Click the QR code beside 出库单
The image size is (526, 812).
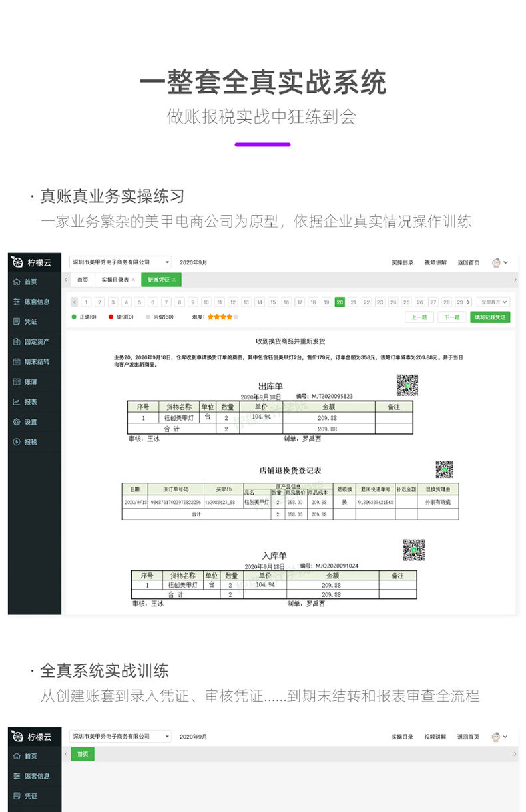click(407, 385)
